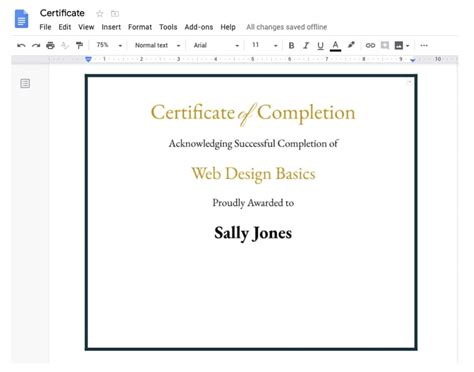Open the Help menu
The image size is (474, 372).
tap(228, 27)
